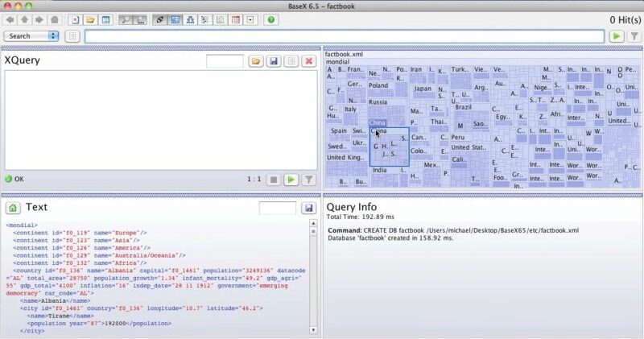Image resolution: width=644 pixels, height=339 pixels.
Task: Close the XQuery file with red X
Action: coord(309,62)
